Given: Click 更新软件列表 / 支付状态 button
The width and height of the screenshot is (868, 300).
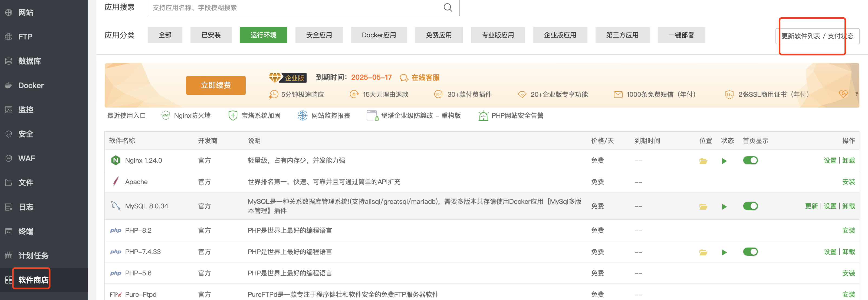Looking at the screenshot, I should tap(817, 36).
